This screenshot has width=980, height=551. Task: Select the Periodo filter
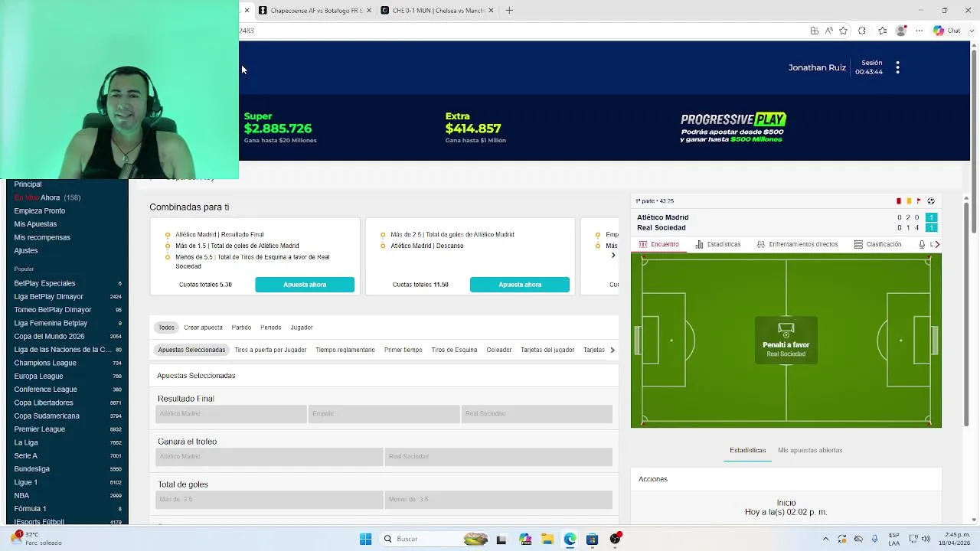click(270, 328)
